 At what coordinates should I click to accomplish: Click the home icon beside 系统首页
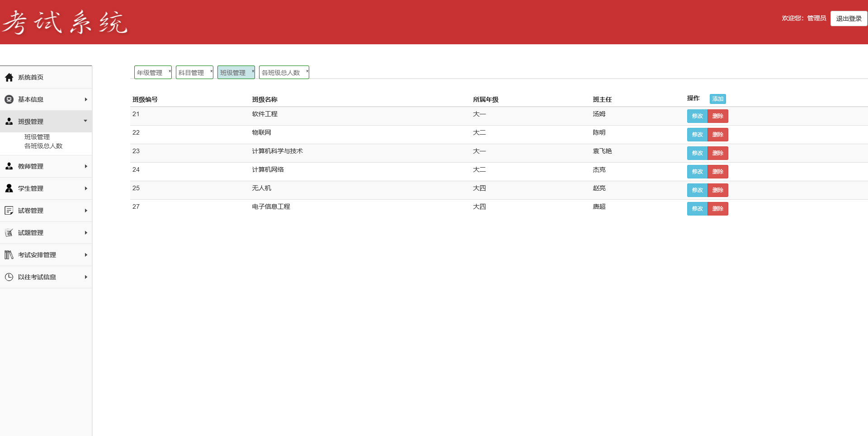click(9, 77)
